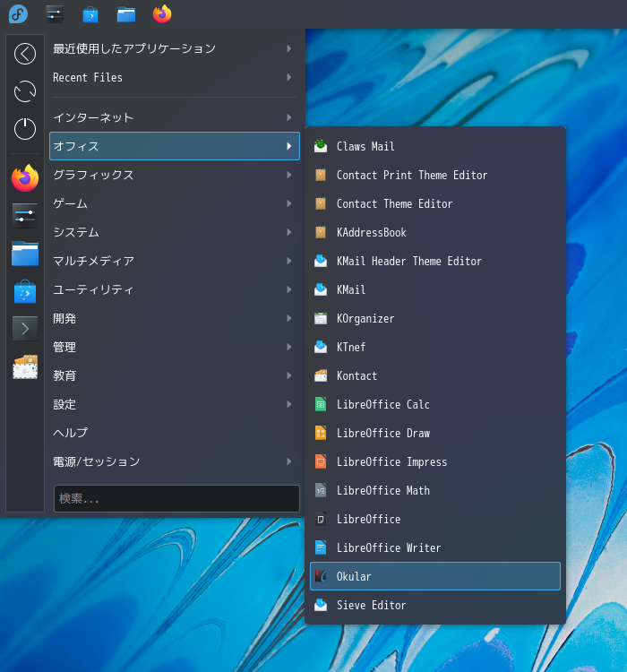Open the ヘルプ menu entry
Screen dimensions: 627x672
(x=175, y=433)
